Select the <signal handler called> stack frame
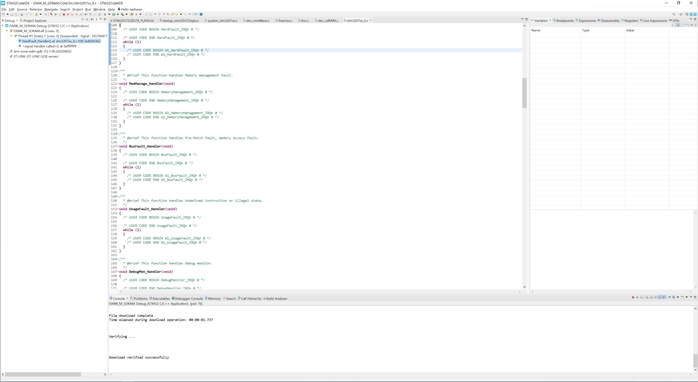 48,46
